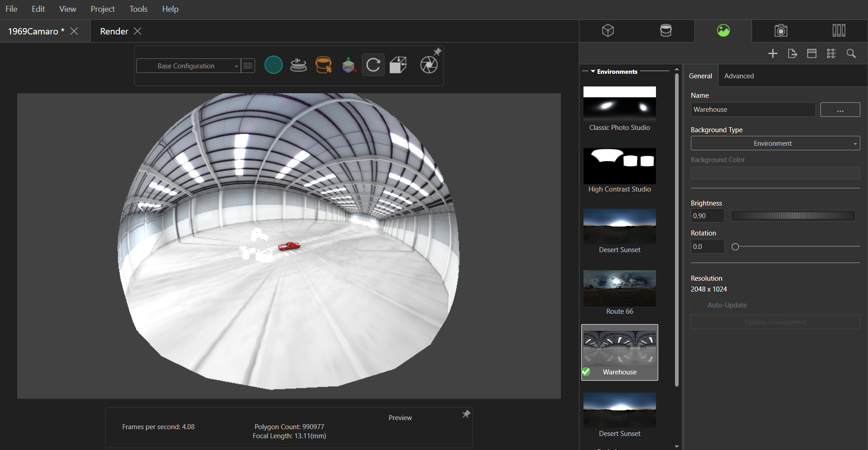The width and height of the screenshot is (868, 450).
Task: Open the Render dialog via aperture icon
Action: [x=429, y=65]
